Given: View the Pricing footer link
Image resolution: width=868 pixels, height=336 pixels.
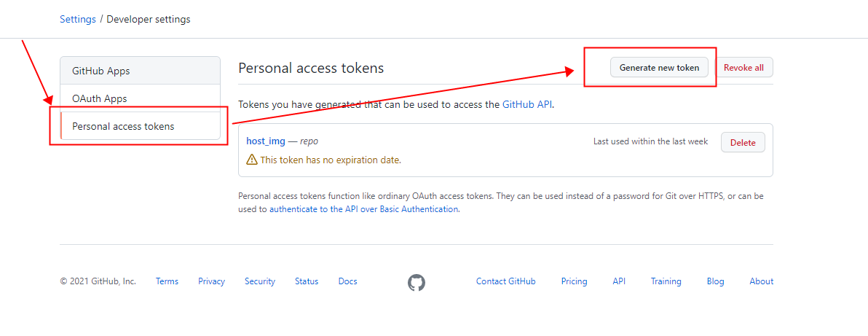Looking at the screenshot, I should (574, 281).
